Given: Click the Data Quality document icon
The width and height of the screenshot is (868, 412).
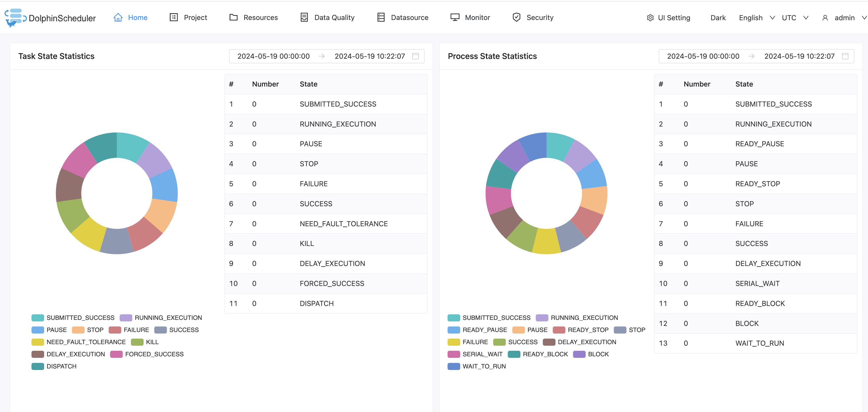Looking at the screenshot, I should pyautogui.click(x=304, y=17).
